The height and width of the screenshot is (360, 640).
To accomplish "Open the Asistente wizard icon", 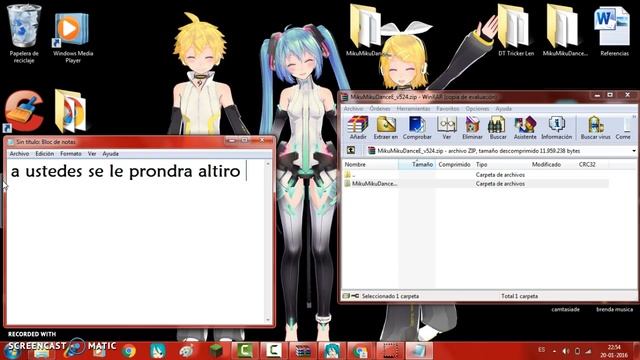I will click(525, 128).
